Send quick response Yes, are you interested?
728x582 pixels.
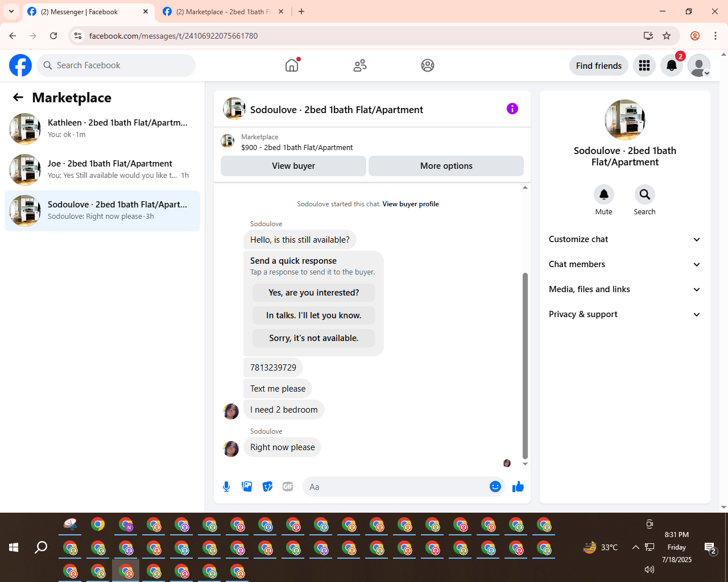pos(314,293)
